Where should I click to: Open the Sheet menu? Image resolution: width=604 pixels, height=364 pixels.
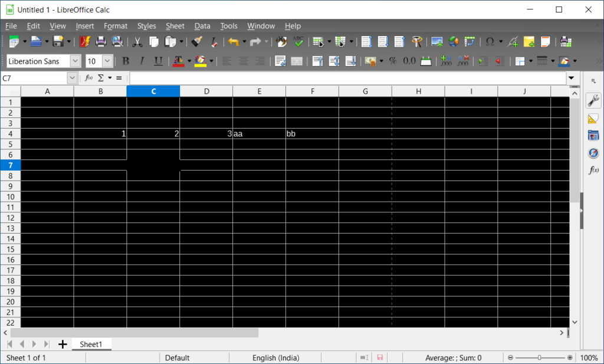[175, 26]
